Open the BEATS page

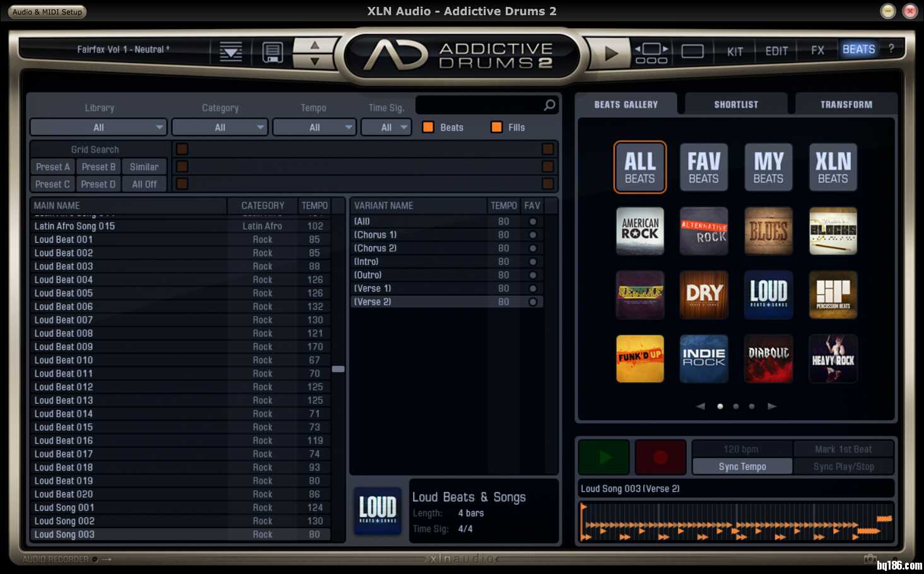858,49
